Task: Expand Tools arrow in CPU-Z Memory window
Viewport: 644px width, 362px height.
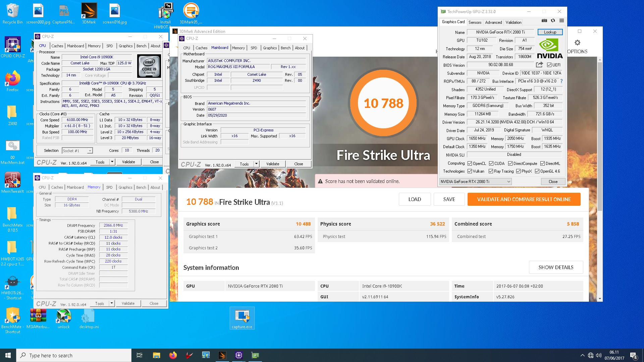Action: 112,303
